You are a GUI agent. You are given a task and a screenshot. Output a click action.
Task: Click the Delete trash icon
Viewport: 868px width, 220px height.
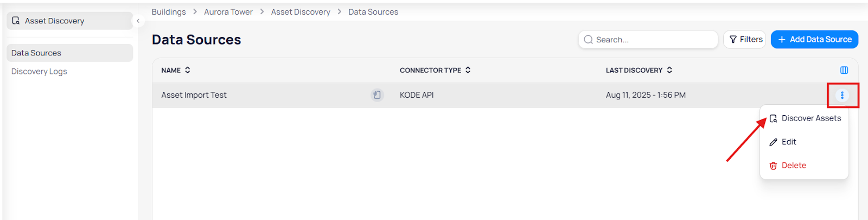pyautogui.click(x=773, y=166)
